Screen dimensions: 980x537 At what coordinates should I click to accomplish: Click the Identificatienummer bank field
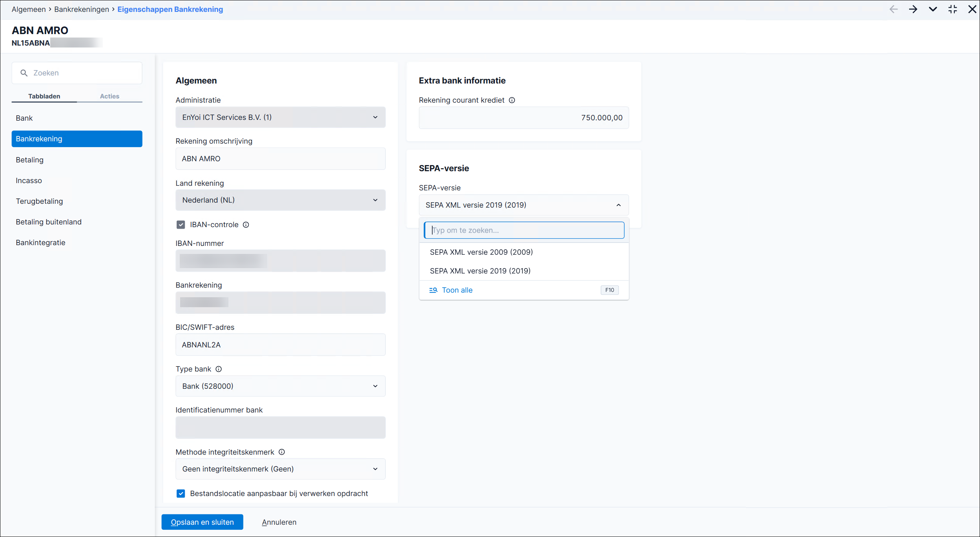point(281,427)
